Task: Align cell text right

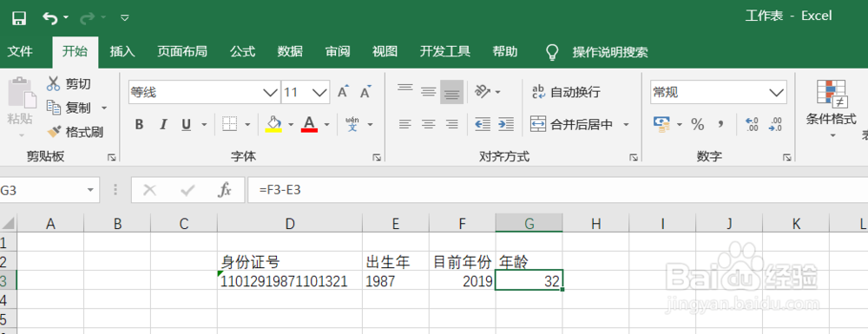Action: click(451, 124)
